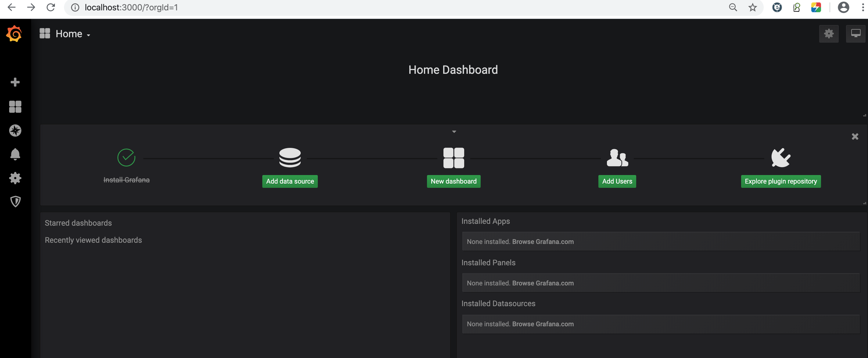Click the round face extension icon in toolbar
The height and width of the screenshot is (358, 868).
point(777,7)
